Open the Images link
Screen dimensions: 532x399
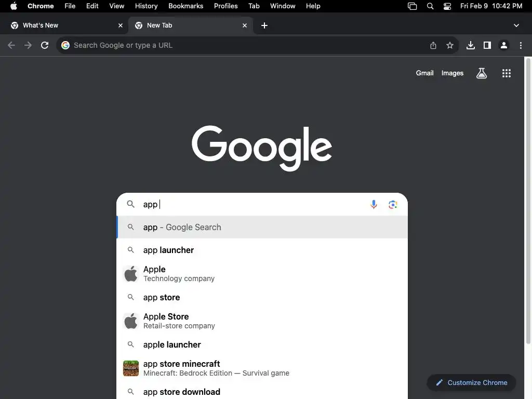[x=453, y=73]
